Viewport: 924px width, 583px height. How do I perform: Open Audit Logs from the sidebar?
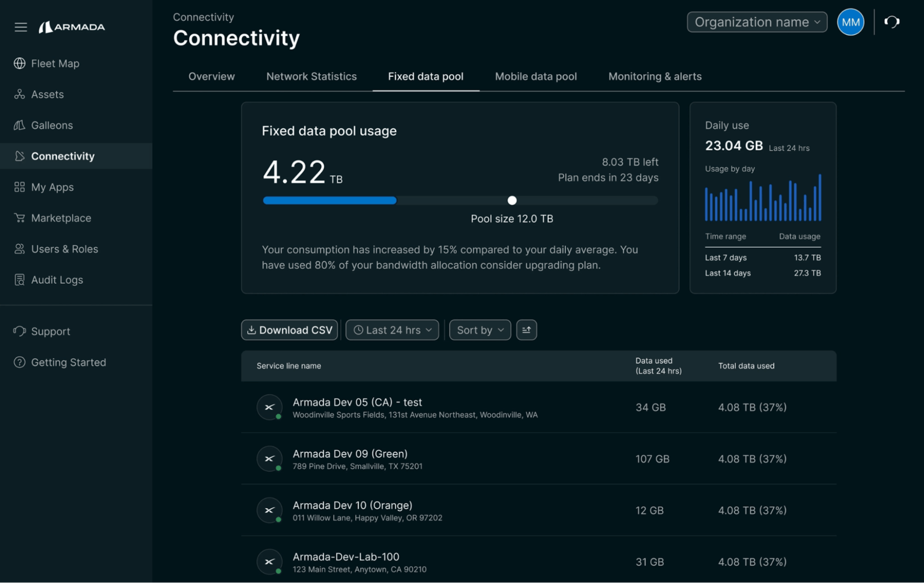click(57, 280)
